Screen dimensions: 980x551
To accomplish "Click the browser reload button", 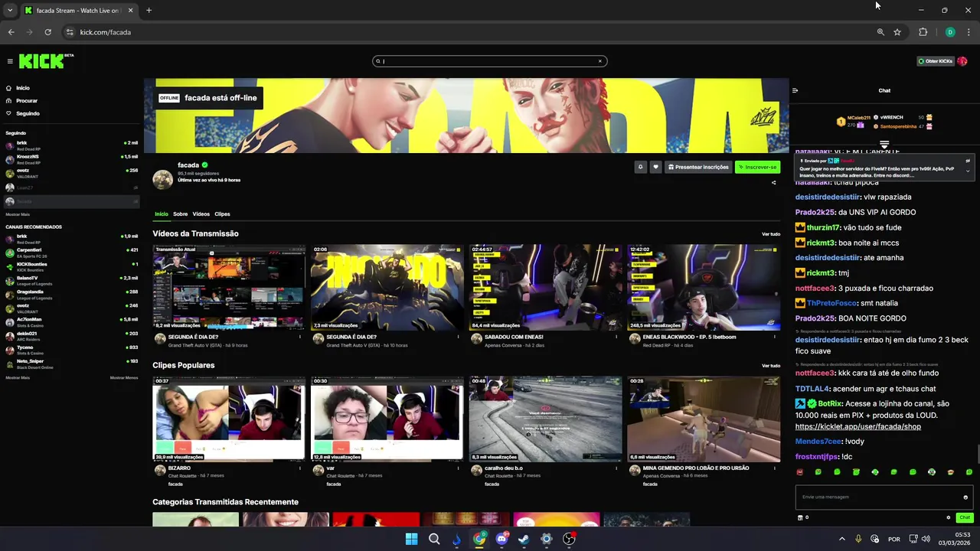I will click(47, 32).
